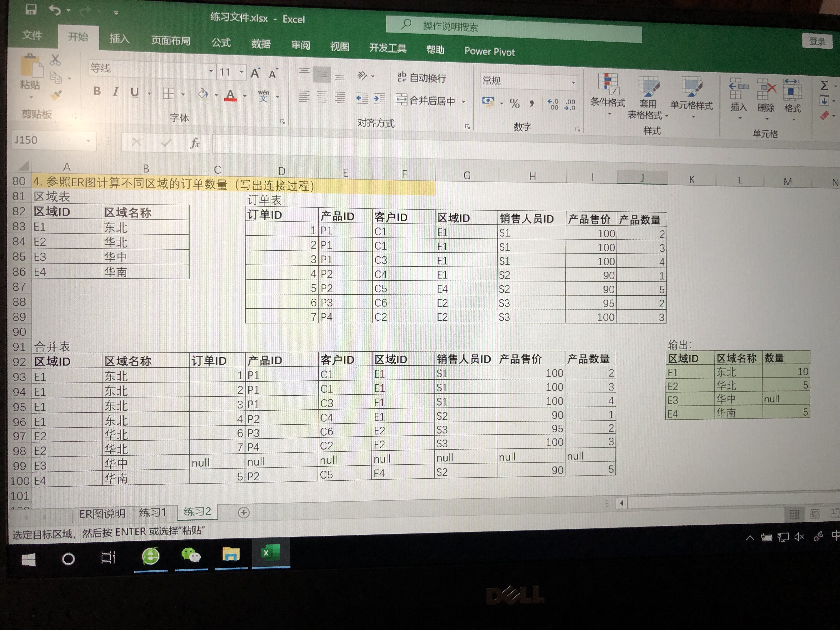Toggle Bold formatting
The image size is (840, 630).
click(97, 91)
